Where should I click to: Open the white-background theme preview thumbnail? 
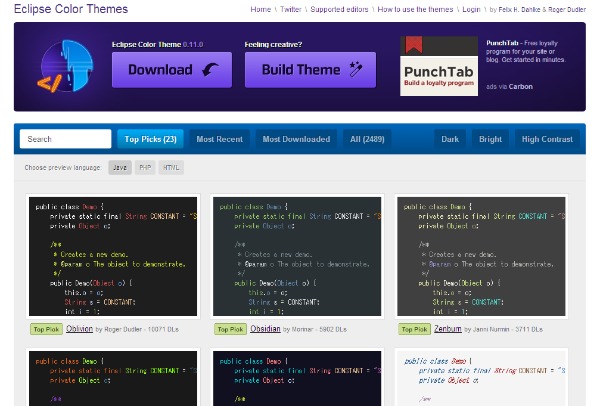(x=481, y=378)
